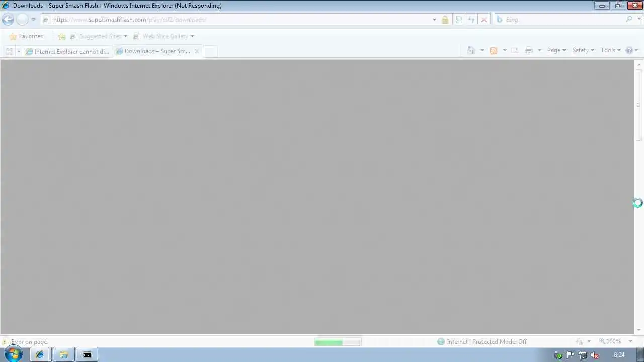This screenshot has height=362, width=644.
Task: Go back with the Back arrow button
Action: (8, 20)
